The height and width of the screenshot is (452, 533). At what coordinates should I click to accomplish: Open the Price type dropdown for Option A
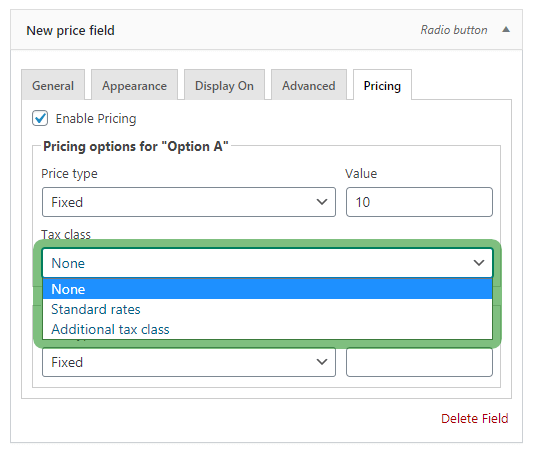tap(189, 202)
